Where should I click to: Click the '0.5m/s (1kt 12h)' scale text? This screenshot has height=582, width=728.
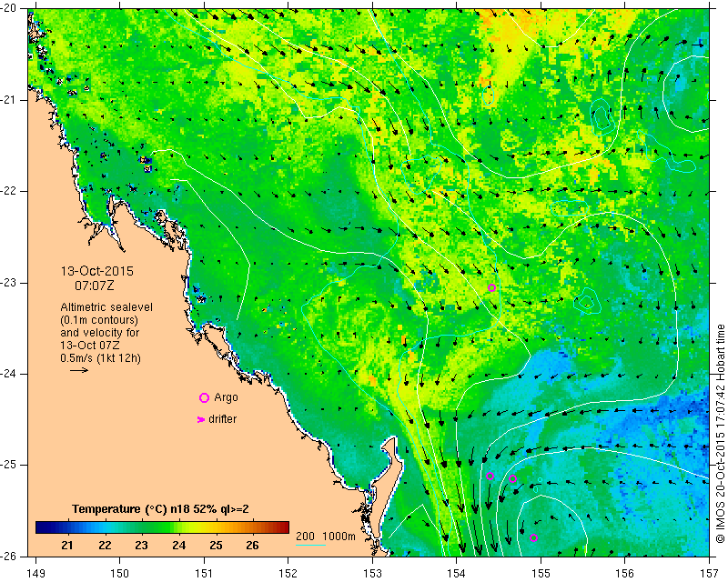(101, 358)
